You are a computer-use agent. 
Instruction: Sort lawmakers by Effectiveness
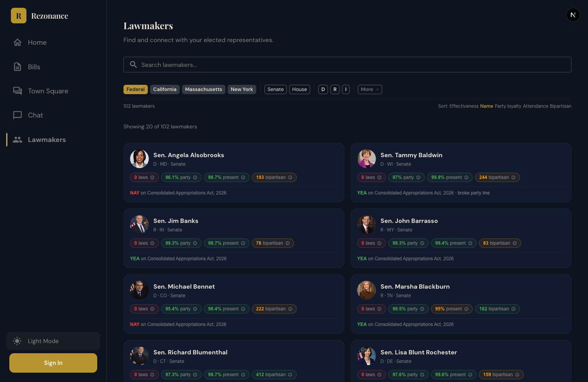coord(464,106)
